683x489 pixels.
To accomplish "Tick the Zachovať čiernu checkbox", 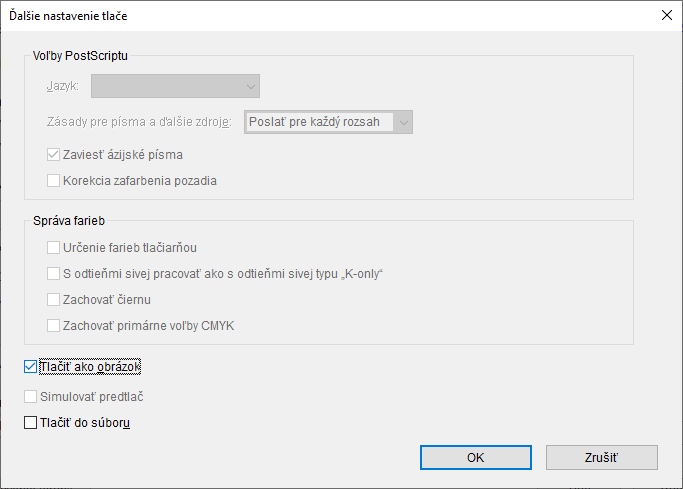I will (54, 299).
